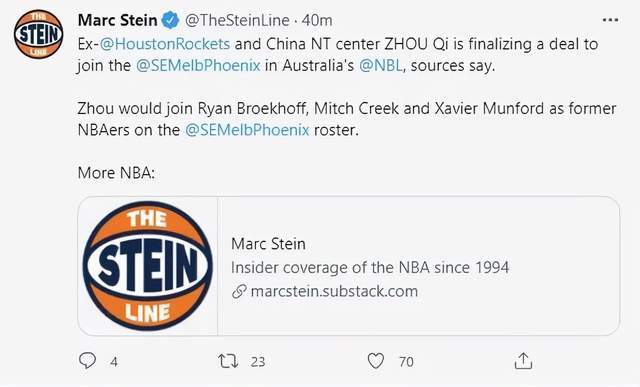This screenshot has width=640, height=387.
Task: Click the @TheSteinLine handle
Action: click(x=237, y=20)
